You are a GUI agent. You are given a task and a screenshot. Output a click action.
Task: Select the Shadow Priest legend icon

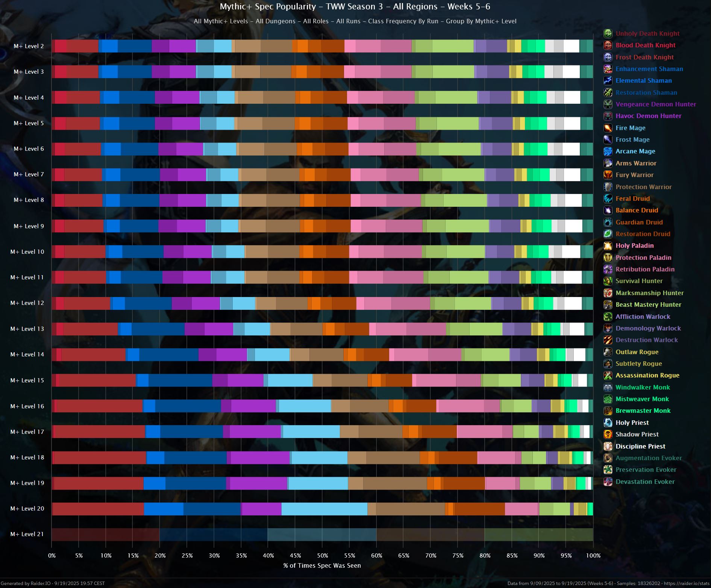point(608,434)
